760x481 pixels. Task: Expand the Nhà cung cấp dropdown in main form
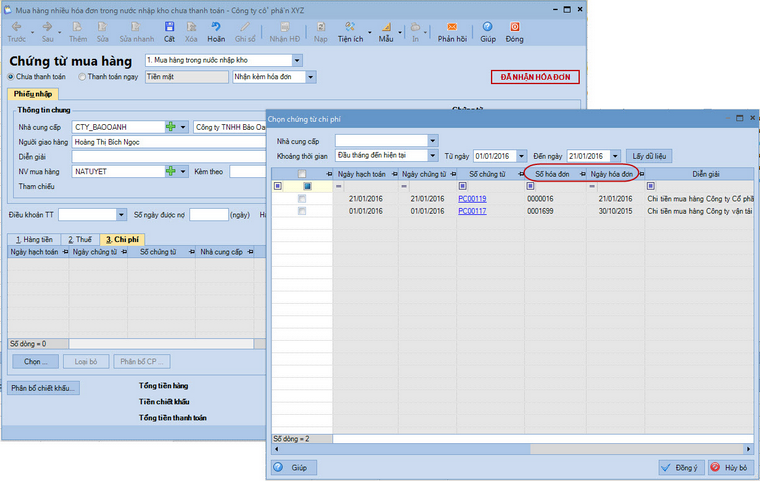click(183, 127)
